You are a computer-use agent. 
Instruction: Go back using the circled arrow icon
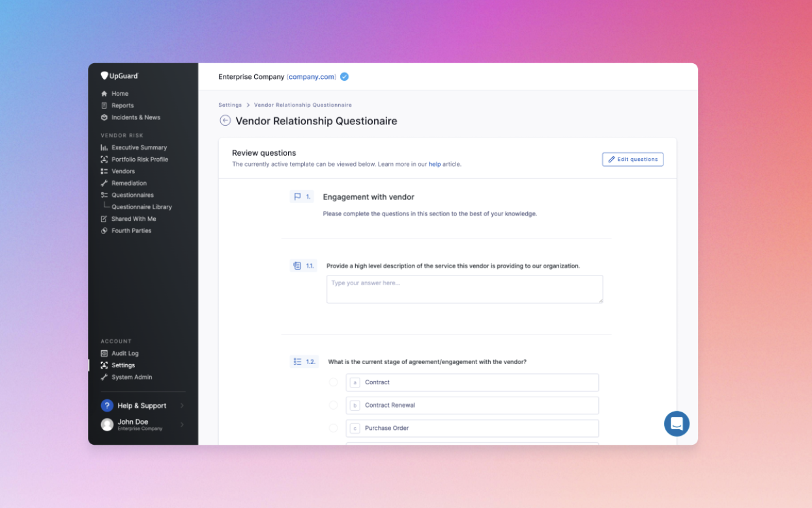point(225,120)
